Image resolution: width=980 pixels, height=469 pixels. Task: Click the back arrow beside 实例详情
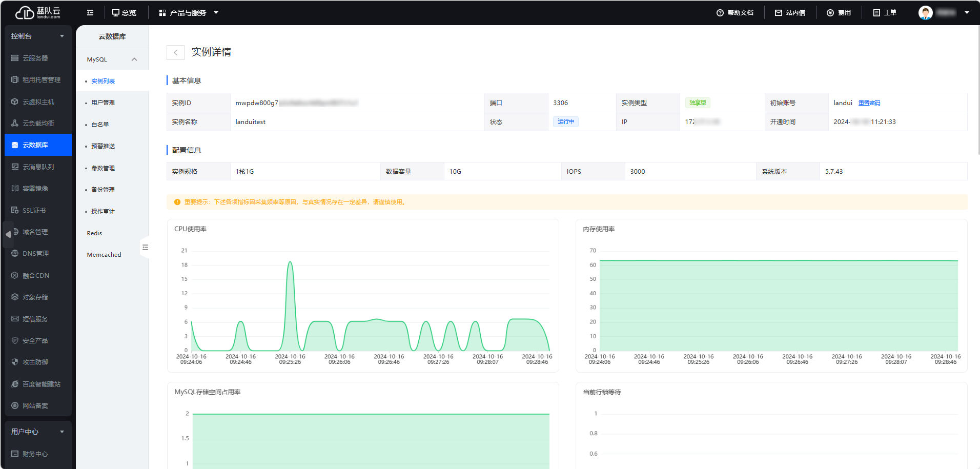pyautogui.click(x=175, y=52)
